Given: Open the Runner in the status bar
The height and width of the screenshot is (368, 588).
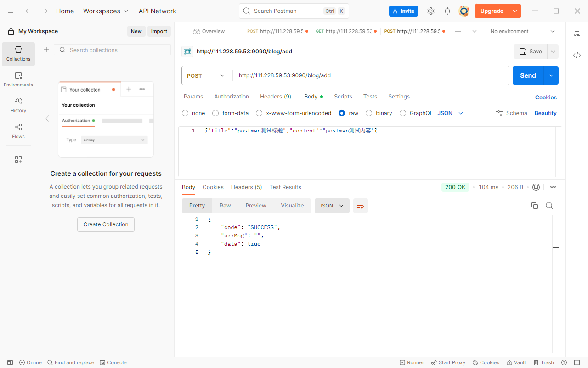Looking at the screenshot, I should point(412,362).
